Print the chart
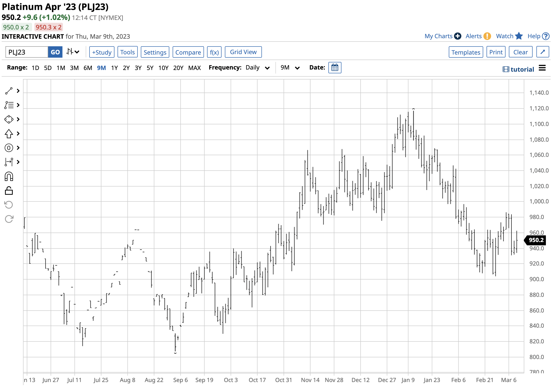This screenshot has width=558, height=392. pyautogui.click(x=496, y=52)
